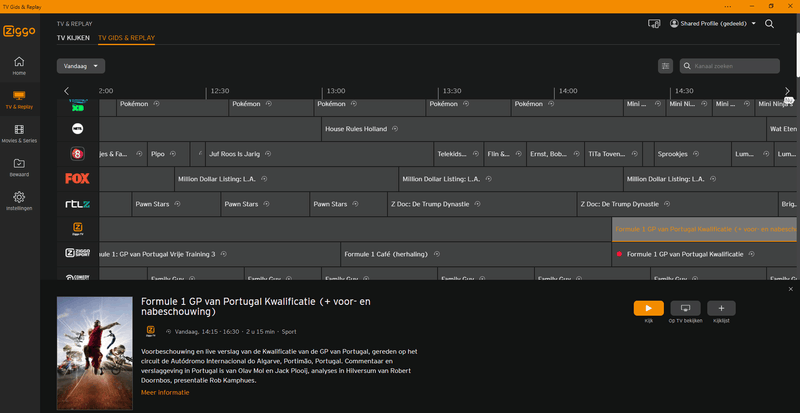Open the Bewaard saved items section
This screenshot has height=413, width=800.
coord(19,167)
